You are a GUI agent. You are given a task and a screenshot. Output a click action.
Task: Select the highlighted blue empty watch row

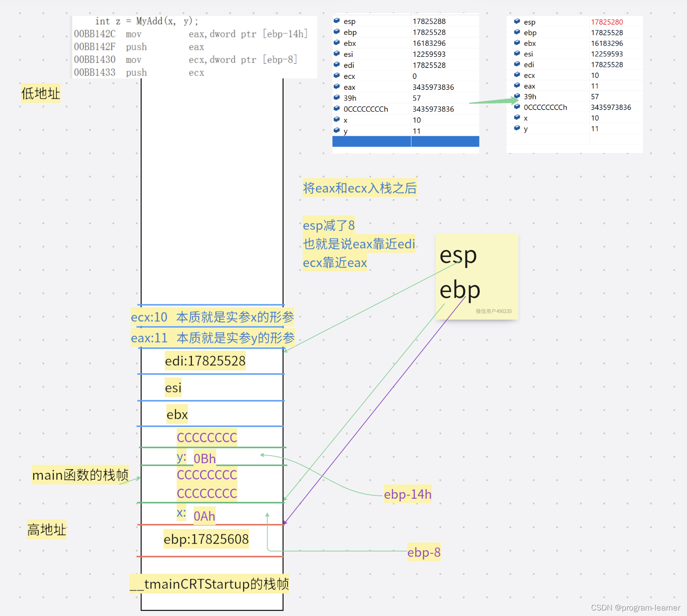405,141
